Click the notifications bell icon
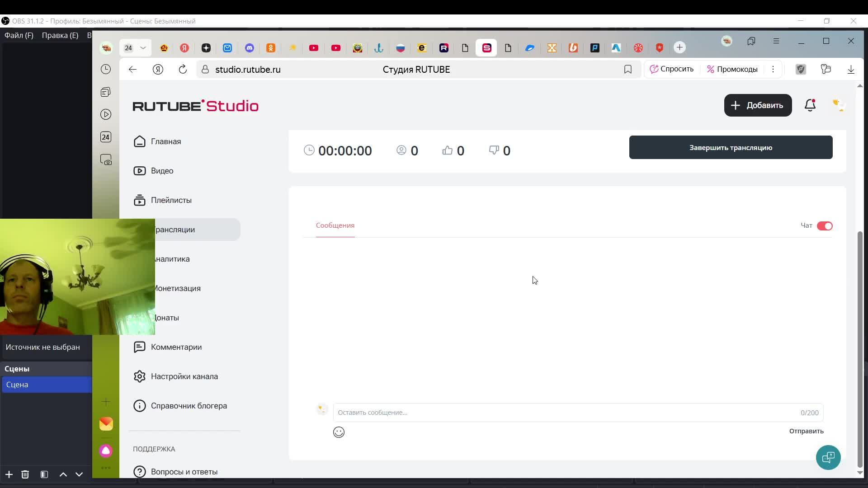 [x=810, y=105]
